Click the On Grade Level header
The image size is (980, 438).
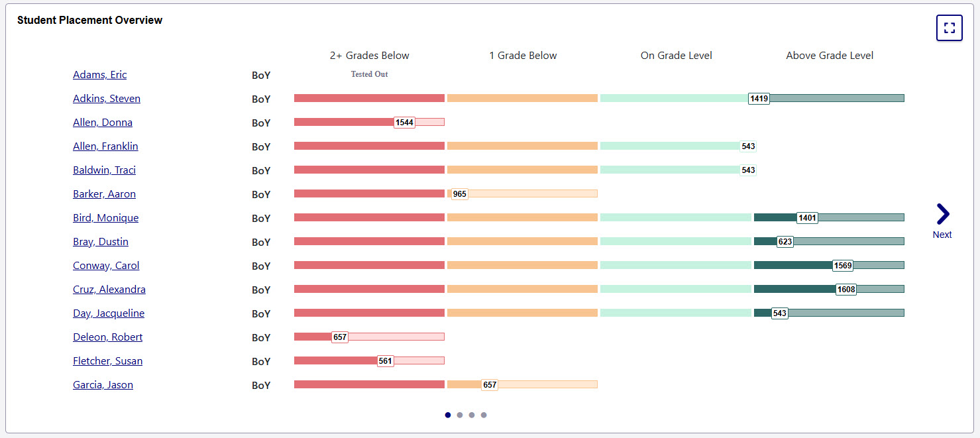(x=676, y=56)
